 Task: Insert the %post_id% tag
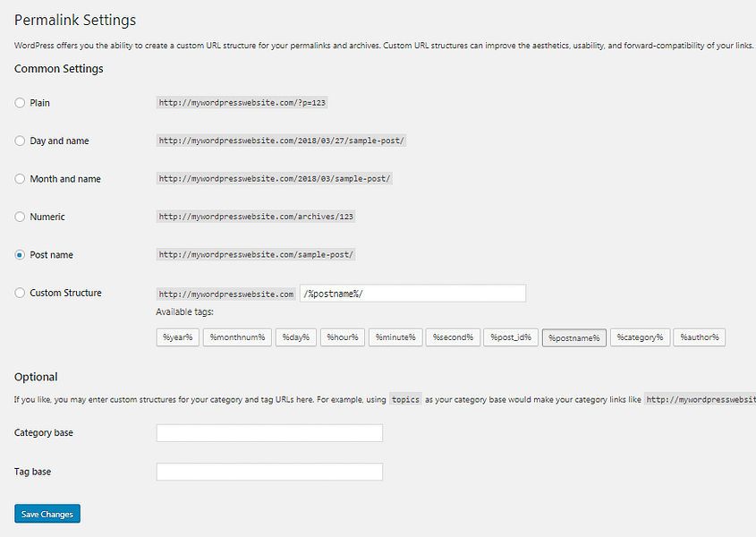coord(510,337)
